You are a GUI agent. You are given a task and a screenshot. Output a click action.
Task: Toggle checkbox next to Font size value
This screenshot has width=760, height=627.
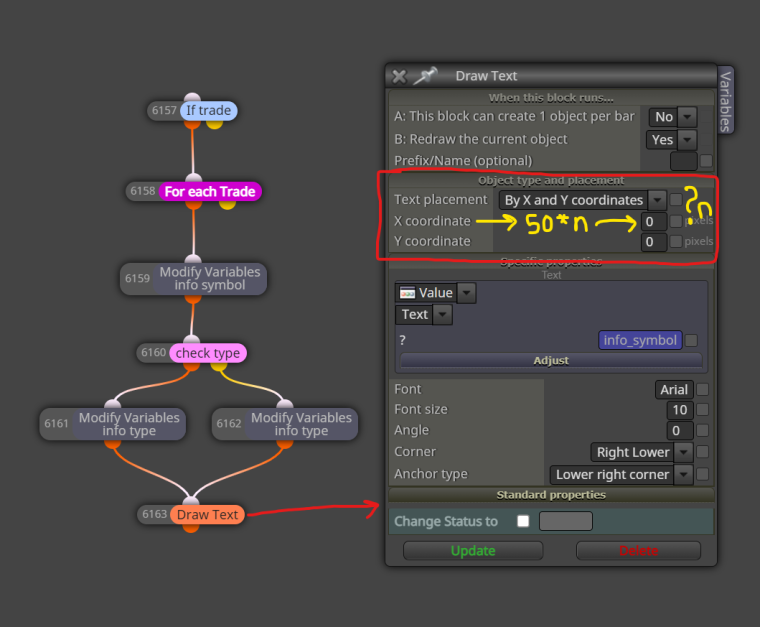(702, 410)
